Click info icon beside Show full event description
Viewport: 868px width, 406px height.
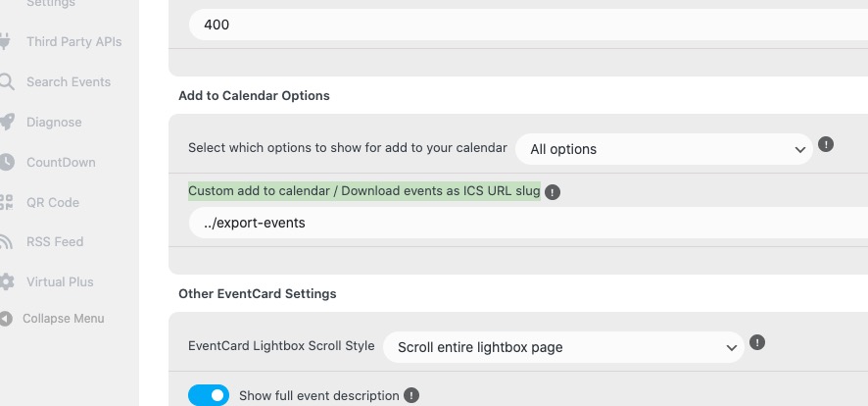[410, 395]
